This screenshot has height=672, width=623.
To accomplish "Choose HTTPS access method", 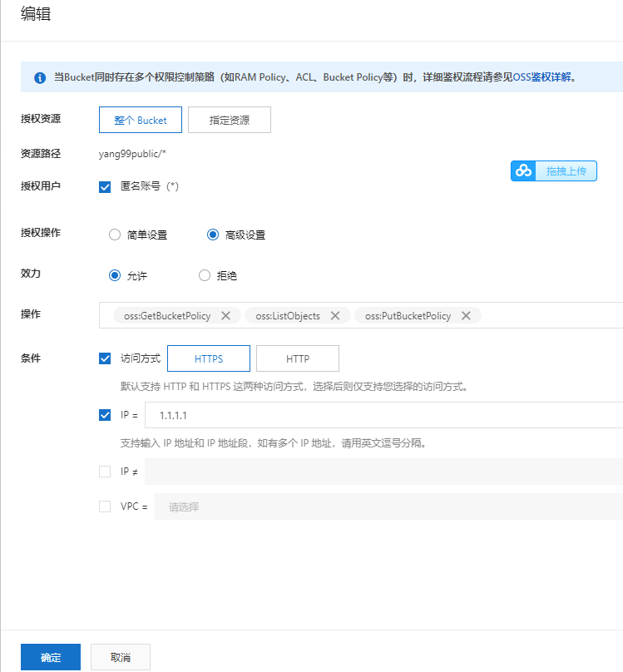I will coord(209,358).
